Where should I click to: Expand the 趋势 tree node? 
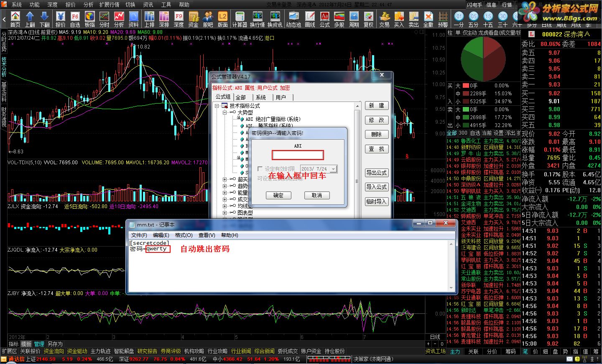point(225,186)
